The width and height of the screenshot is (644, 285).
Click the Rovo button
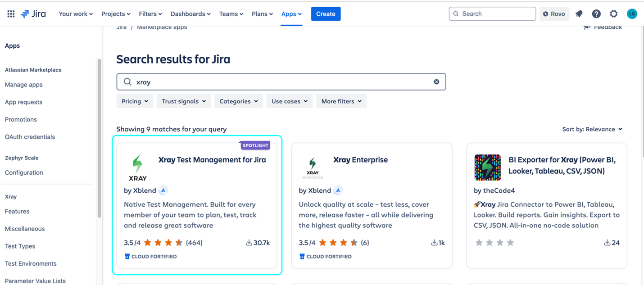(554, 14)
